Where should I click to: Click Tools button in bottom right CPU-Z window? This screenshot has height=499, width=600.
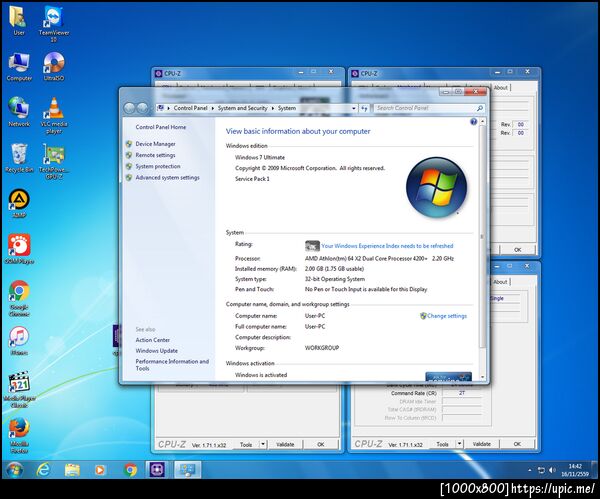coord(442,444)
